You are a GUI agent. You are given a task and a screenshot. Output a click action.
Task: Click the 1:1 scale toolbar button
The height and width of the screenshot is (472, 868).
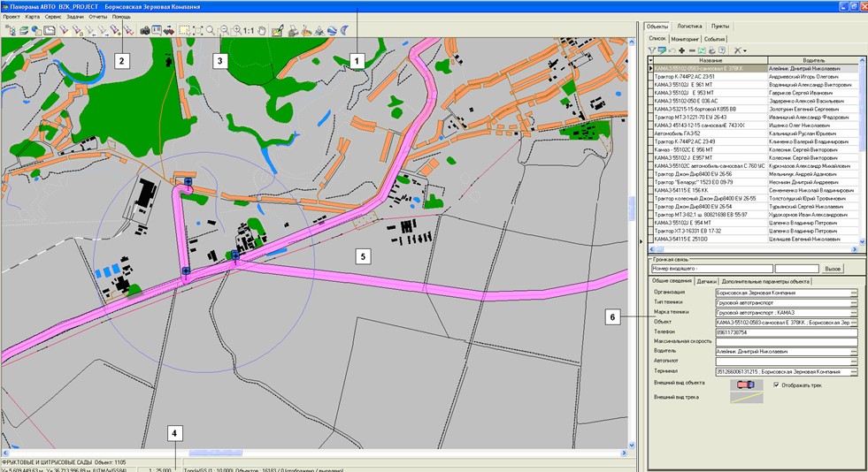(x=249, y=30)
